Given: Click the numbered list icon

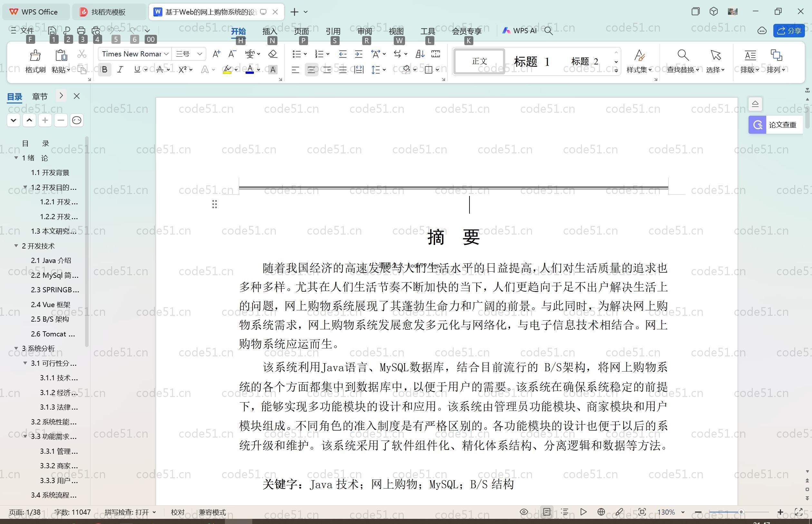Looking at the screenshot, I should point(319,54).
